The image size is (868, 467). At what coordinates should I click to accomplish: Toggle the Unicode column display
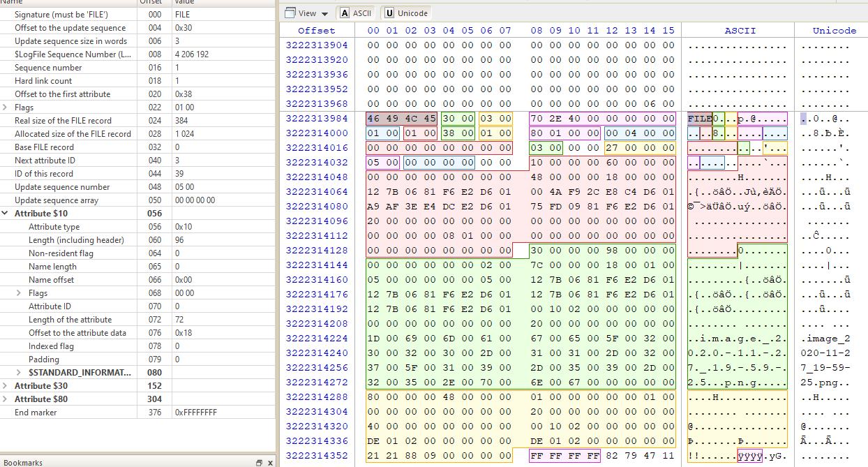(x=406, y=13)
